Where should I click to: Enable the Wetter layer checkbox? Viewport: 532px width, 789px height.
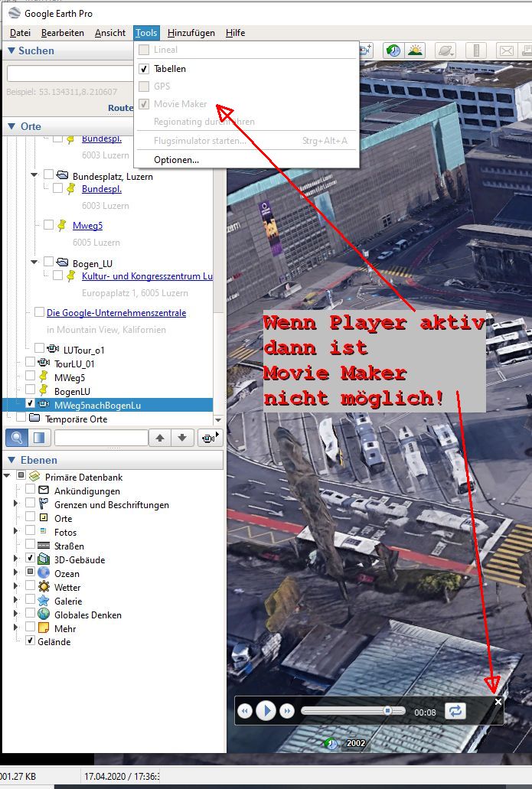coord(31,587)
